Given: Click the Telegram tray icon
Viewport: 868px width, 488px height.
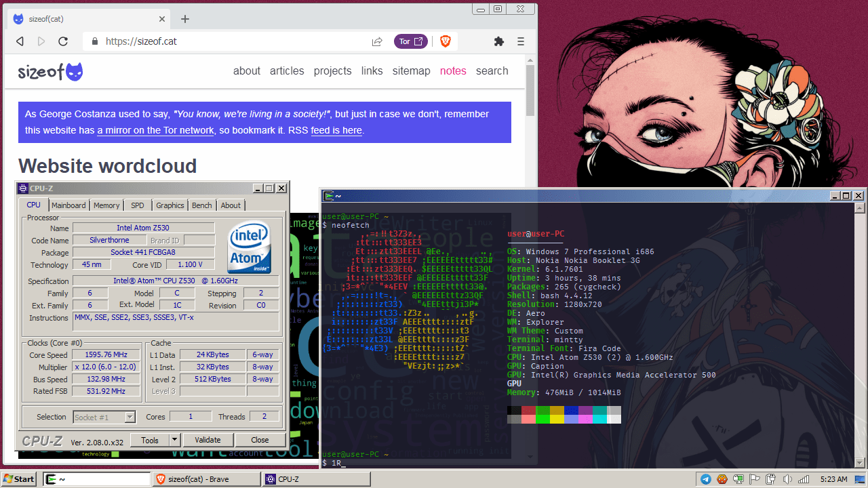Looking at the screenshot, I should [706, 479].
